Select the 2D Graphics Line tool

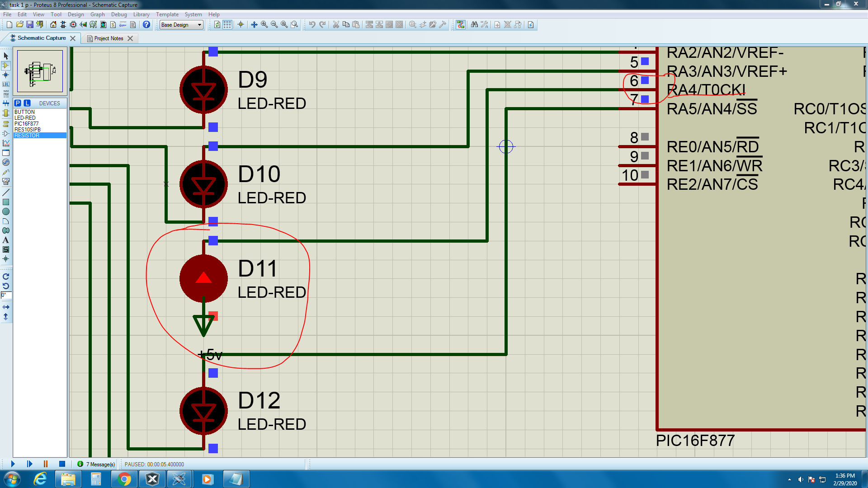point(6,192)
